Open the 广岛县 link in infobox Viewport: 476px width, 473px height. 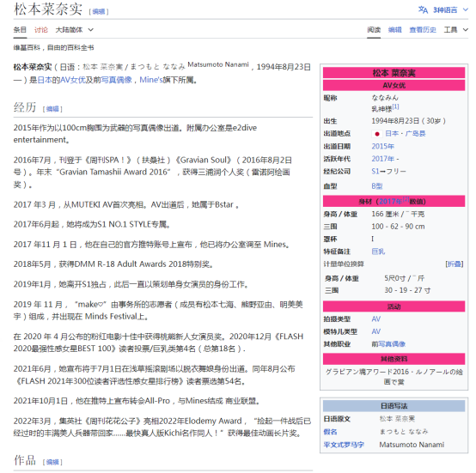(x=415, y=134)
